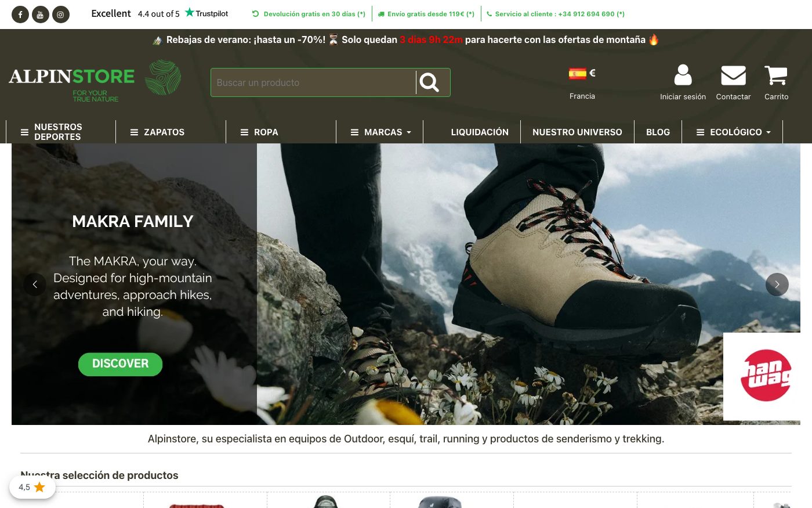Show the previous slide with left arrow
The image size is (812, 508).
tap(35, 284)
